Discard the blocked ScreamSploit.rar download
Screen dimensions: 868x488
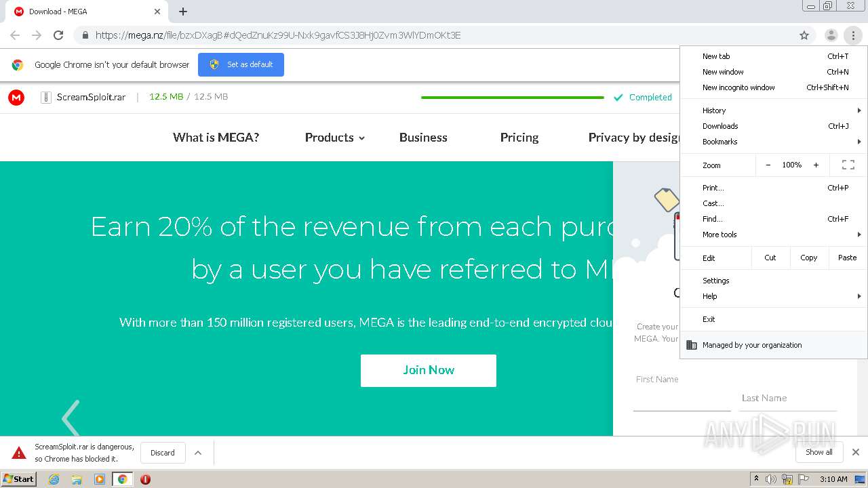pyautogui.click(x=163, y=453)
